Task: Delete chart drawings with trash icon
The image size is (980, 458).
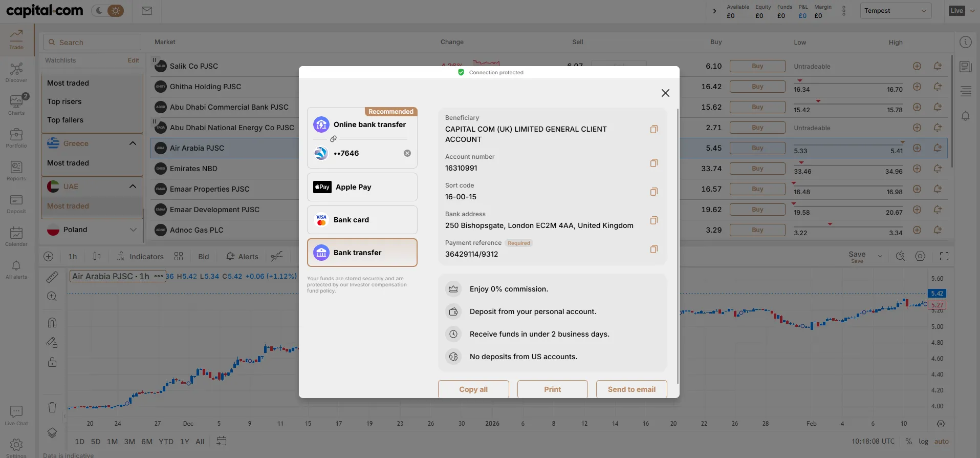Action: point(52,407)
